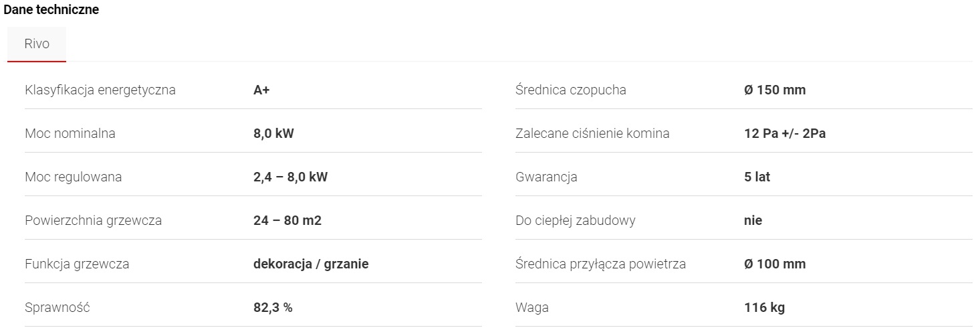Click the "Średnica czopucha" label
The width and height of the screenshot is (980, 332).
[571, 90]
